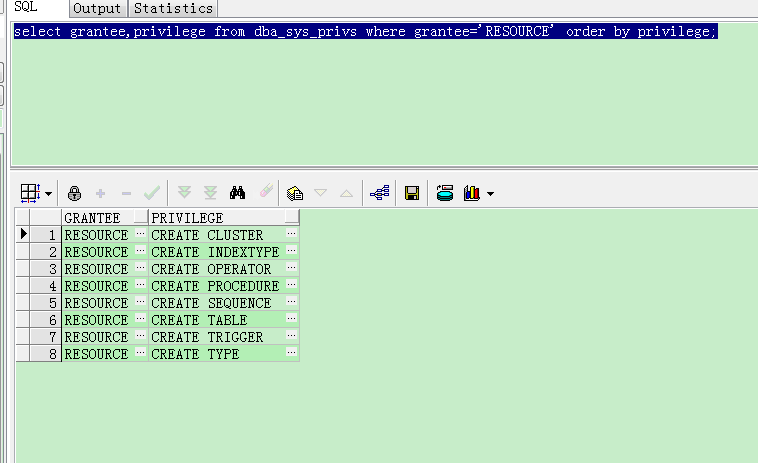Open ellipsis button beside CREATE PROCEDURE
The width and height of the screenshot is (758, 463).
point(291,285)
